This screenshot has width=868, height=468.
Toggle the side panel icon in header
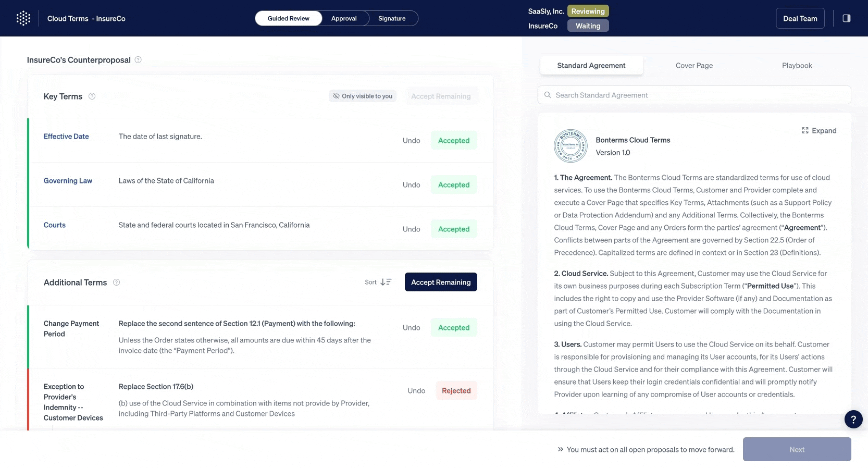[x=847, y=18]
